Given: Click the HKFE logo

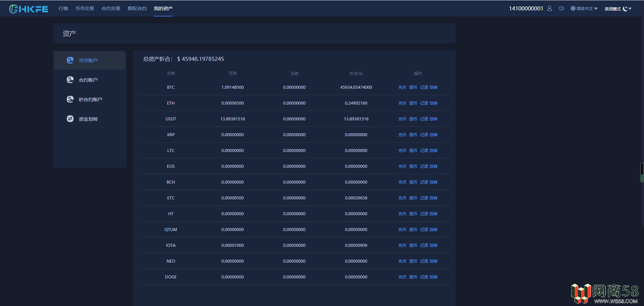Looking at the screenshot, I should (29, 9).
